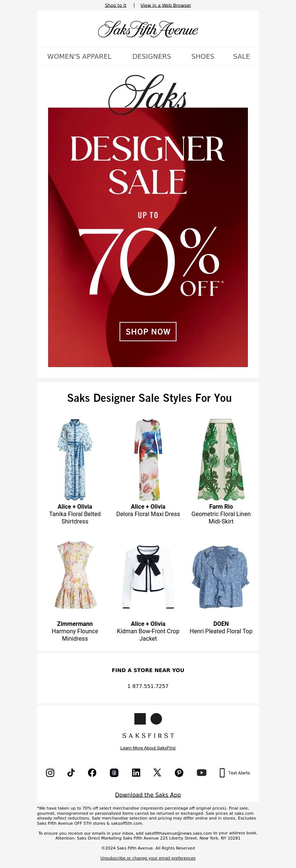Click the Shop Now button
Screen dimensions: 296x868
[148, 332]
